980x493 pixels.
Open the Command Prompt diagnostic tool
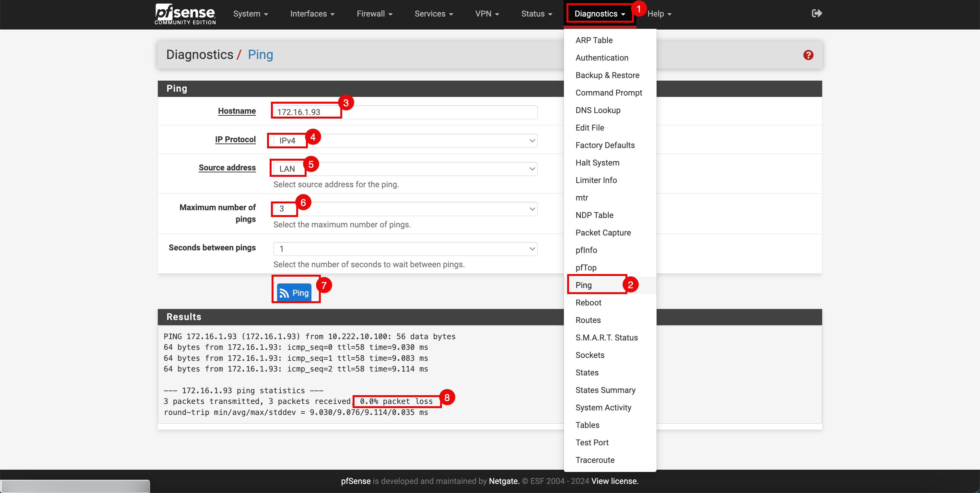tap(608, 92)
